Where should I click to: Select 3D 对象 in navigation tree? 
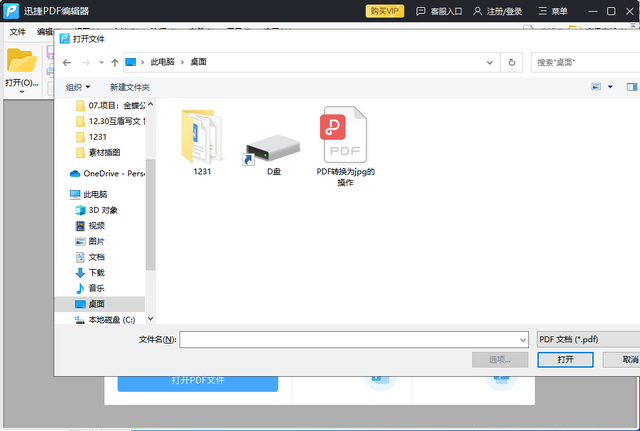tap(96, 210)
